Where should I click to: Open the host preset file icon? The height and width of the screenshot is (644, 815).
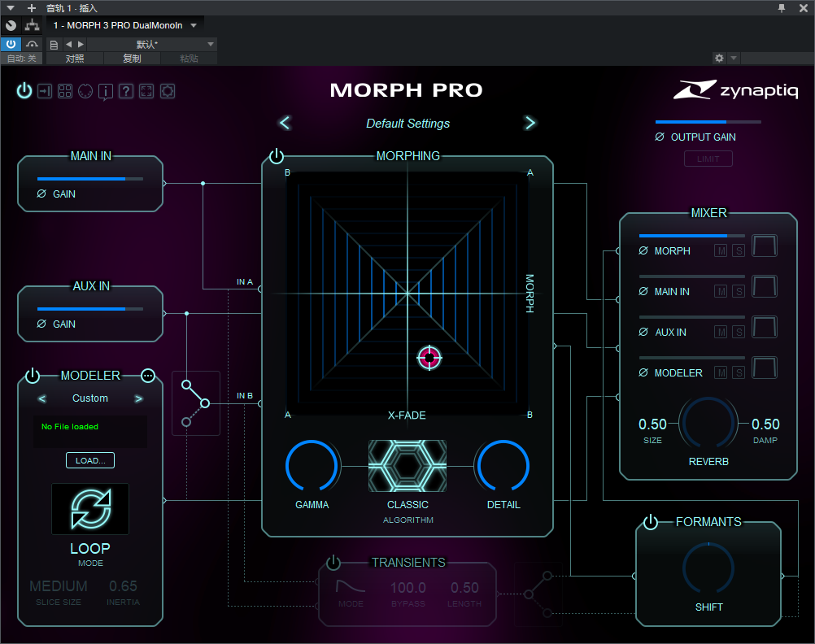coord(54,45)
